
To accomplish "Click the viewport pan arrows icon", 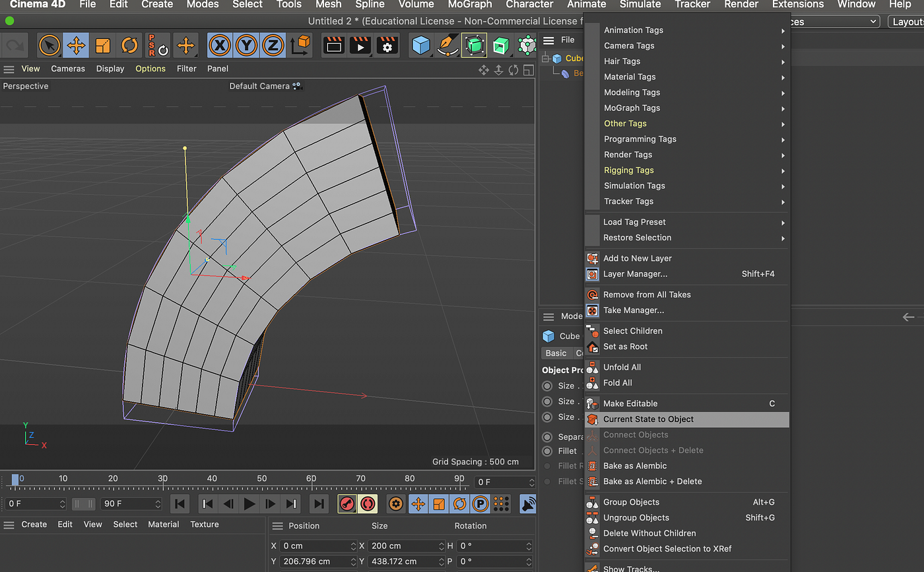I will click(484, 69).
